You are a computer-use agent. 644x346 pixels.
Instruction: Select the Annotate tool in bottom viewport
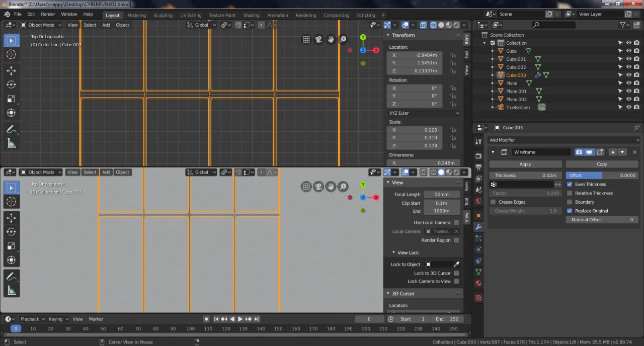pos(11,276)
